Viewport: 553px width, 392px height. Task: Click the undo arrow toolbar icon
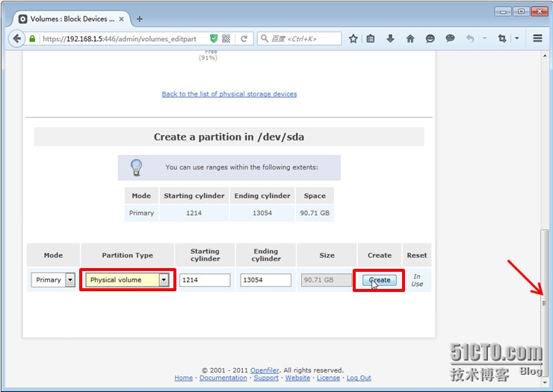[470, 38]
